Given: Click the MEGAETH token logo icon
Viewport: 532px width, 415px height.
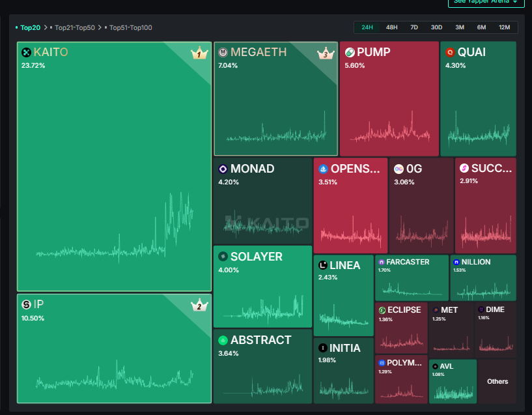Looking at the screenshot, I should (223, 52).
